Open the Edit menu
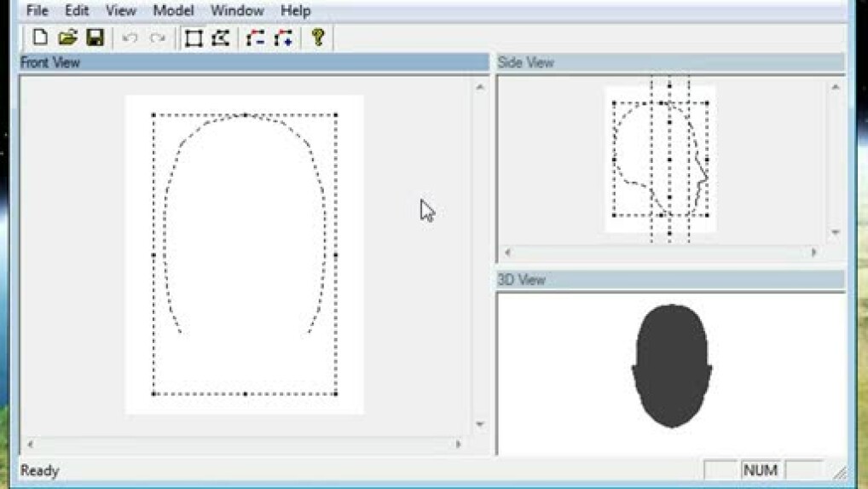 tap(77, 11)
